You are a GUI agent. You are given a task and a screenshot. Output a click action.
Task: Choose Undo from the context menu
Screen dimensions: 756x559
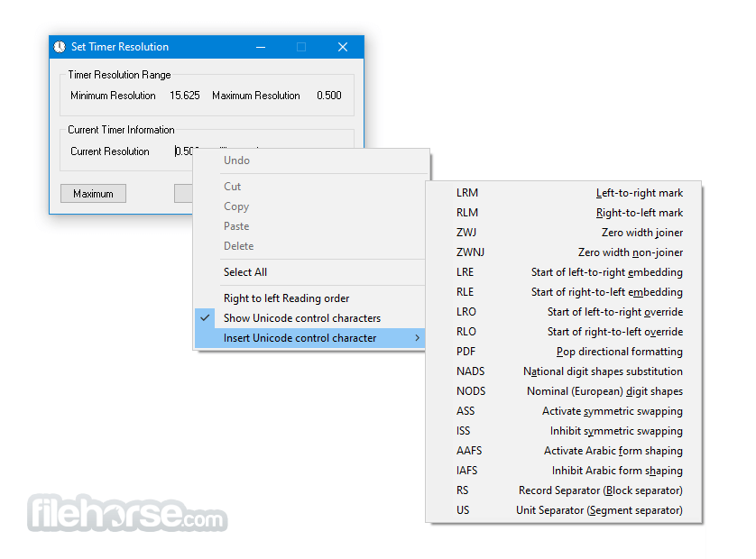click(310, 160)
